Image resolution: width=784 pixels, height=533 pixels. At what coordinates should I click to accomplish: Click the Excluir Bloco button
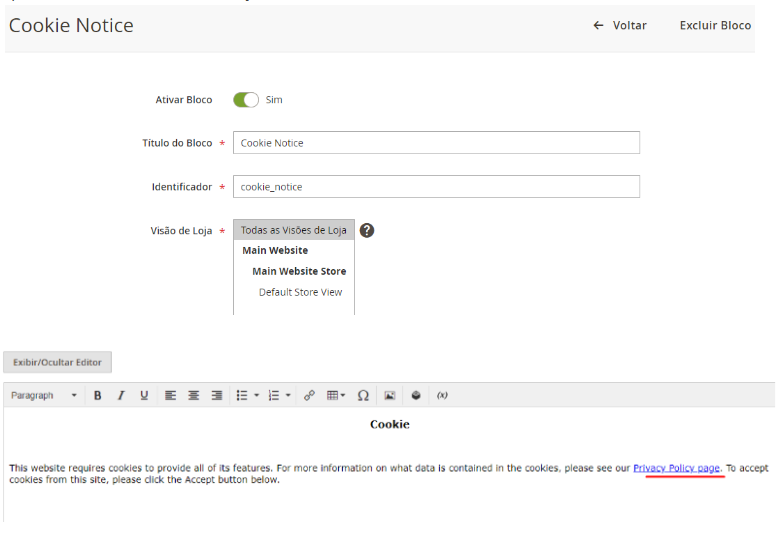click(x=715, y=26)
